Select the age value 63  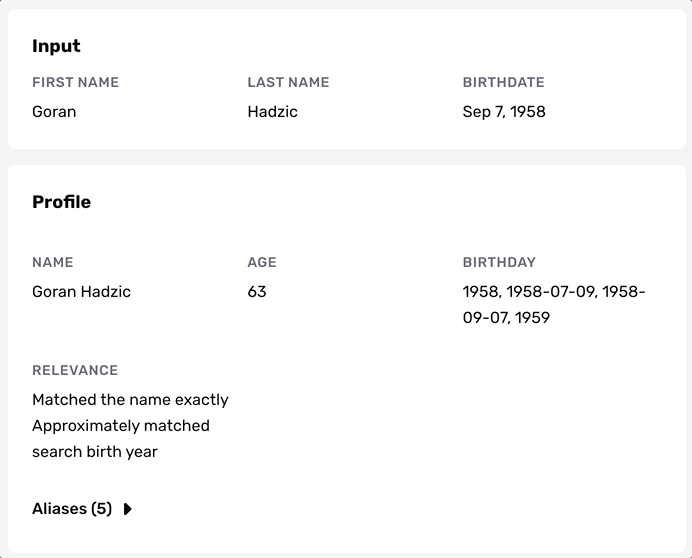[257, 292]
